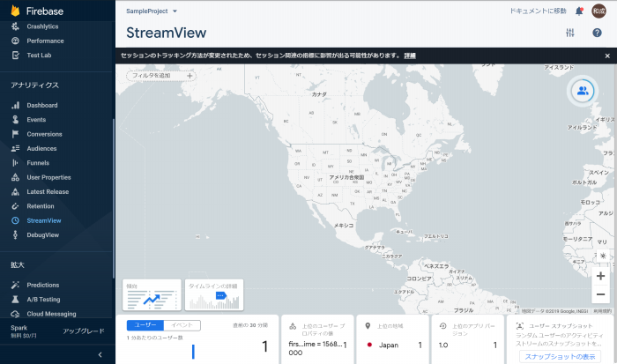The height and width of the screenshot is (364, 617).
Task: Open the User Properties page
Action: click(48, 177)
